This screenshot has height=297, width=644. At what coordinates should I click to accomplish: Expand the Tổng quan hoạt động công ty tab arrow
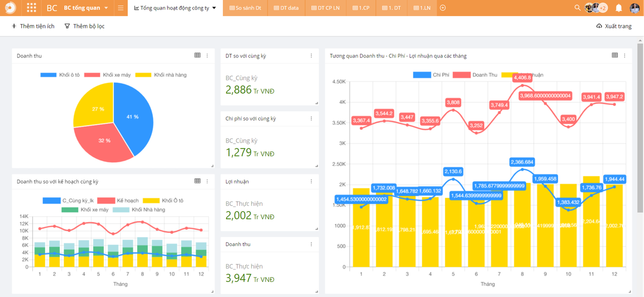coord(215,8)
